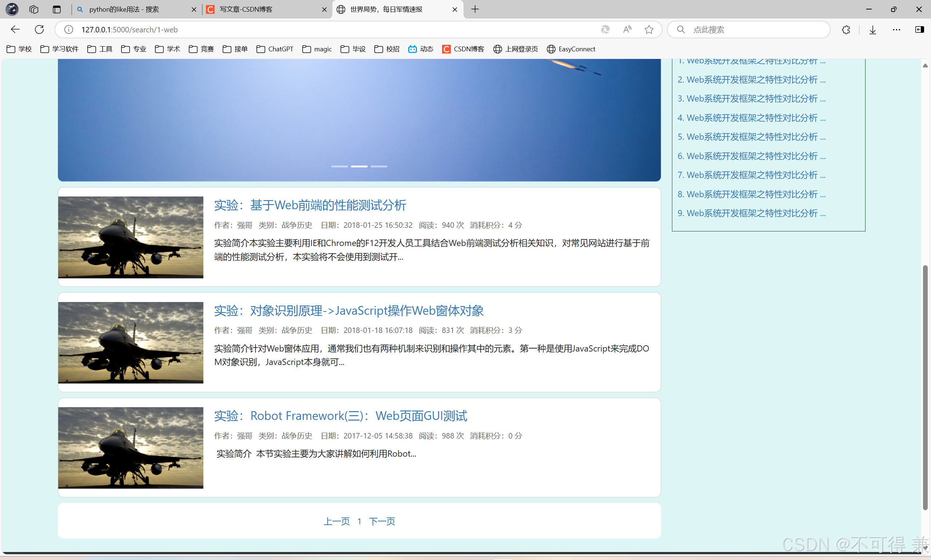Viewport: 931px width, 560px height.
Task: Open the 学习软件 bookmarks folder
Action: (x=59, y=49)
